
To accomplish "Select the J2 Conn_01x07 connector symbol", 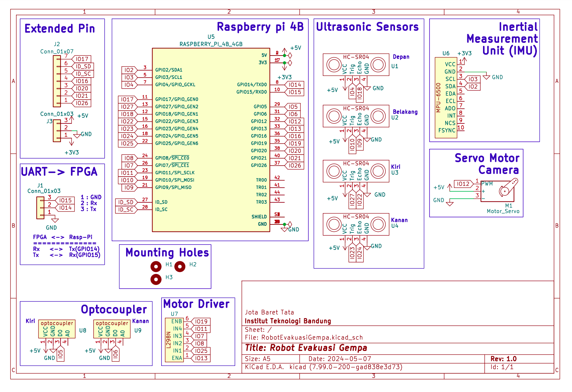I will [x=57, y=81].
